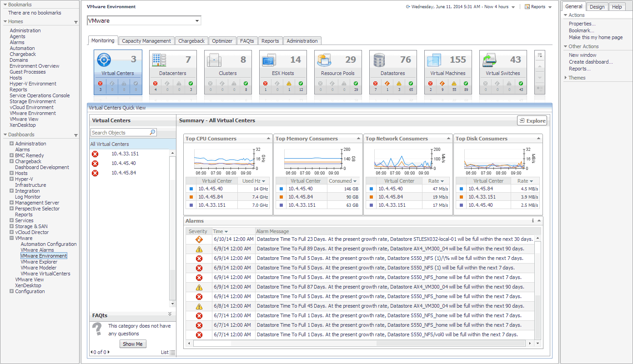Viewport: 633px width, 364px height.
Task: Click the Show Me button
Action: [x=133, y=344]
